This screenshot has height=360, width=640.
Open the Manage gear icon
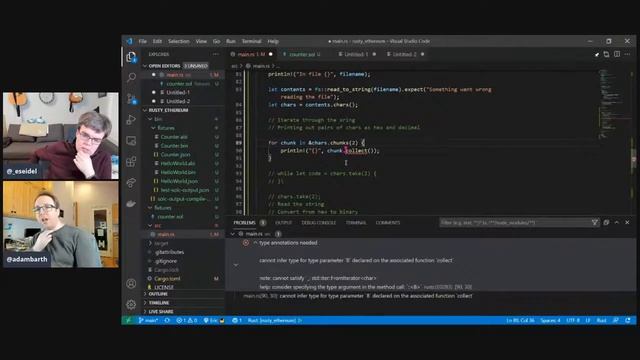(131, 304)
